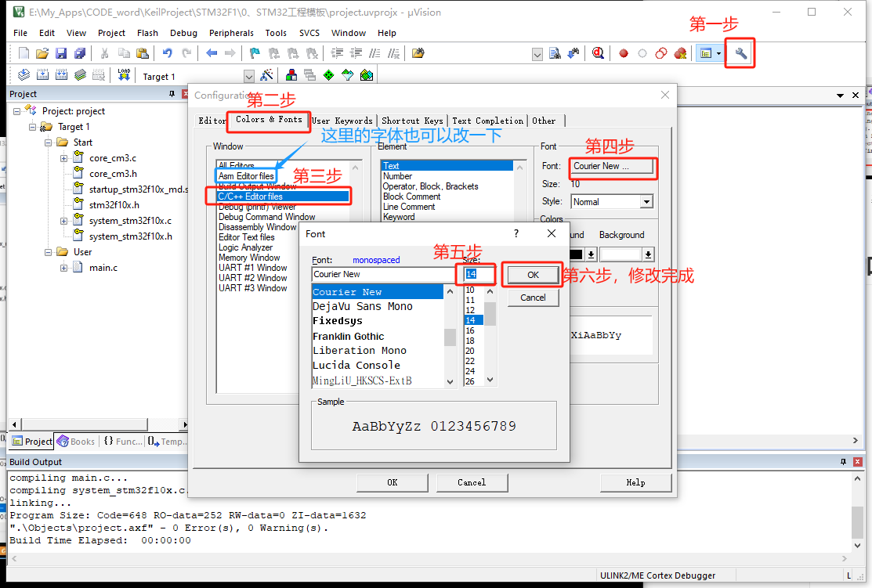872x588 pixels.
Task: Select Asm Editor files in Window list
Action: pos(246,176)
